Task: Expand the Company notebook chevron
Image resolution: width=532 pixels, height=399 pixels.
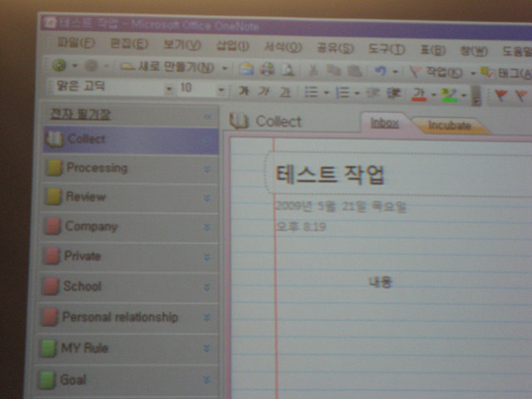Action: click(x=207, y=227)
